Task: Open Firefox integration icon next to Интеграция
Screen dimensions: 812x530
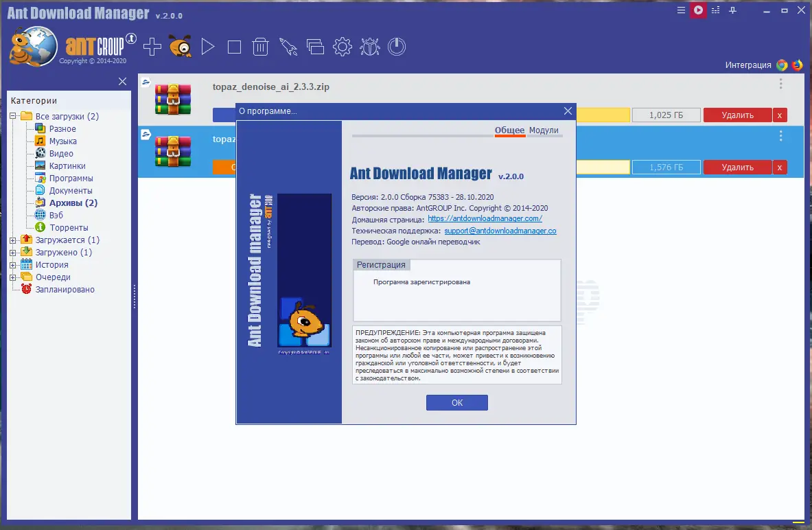Action: pyautogui.click(x=796, y=63)
